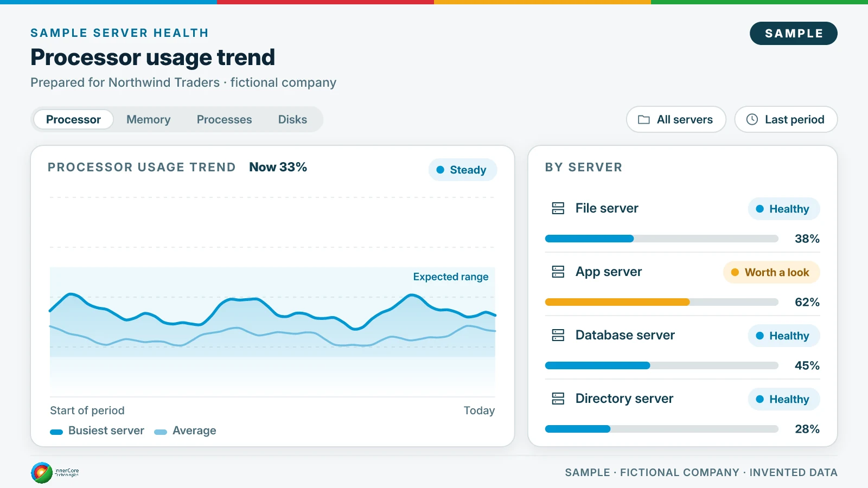Open the Last period time dropdown
The image size is (868, 488).
[x=786, y=119]
